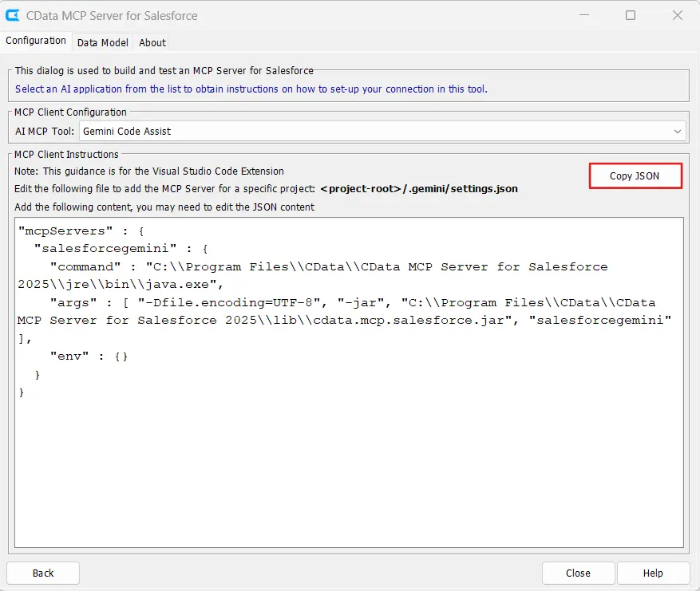Click the empty area of the JSON text box
This screenshot has height=591, width=700.
[x=349, y=471]
